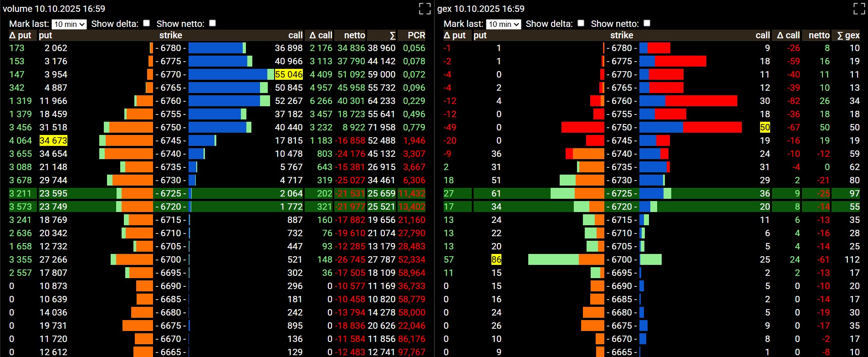Click the call volume 36 898
This screenshot has height=357, width=868.
tap(289, 48)
